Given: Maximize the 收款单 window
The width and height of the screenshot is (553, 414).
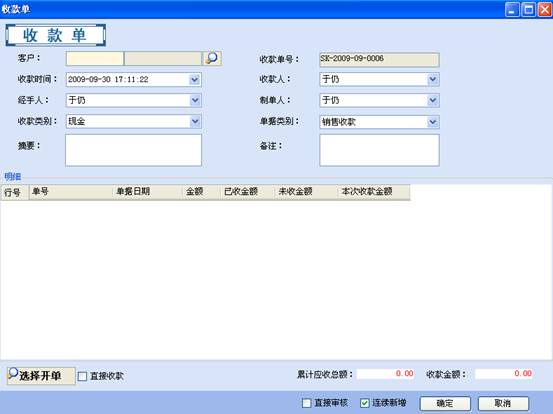Looking at the screenshot, I should click(x=528, y=10).
